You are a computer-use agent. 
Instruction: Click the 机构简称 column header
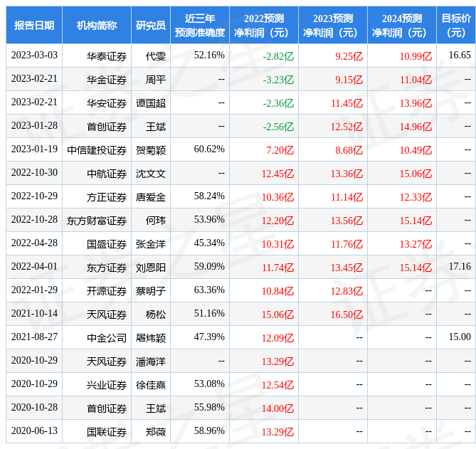(97, 25)
